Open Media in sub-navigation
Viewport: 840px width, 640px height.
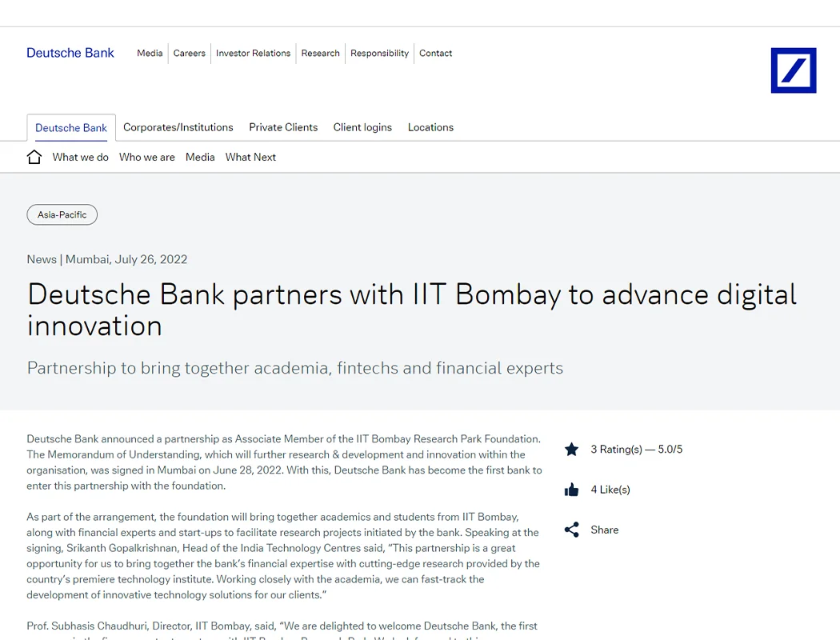200,157
